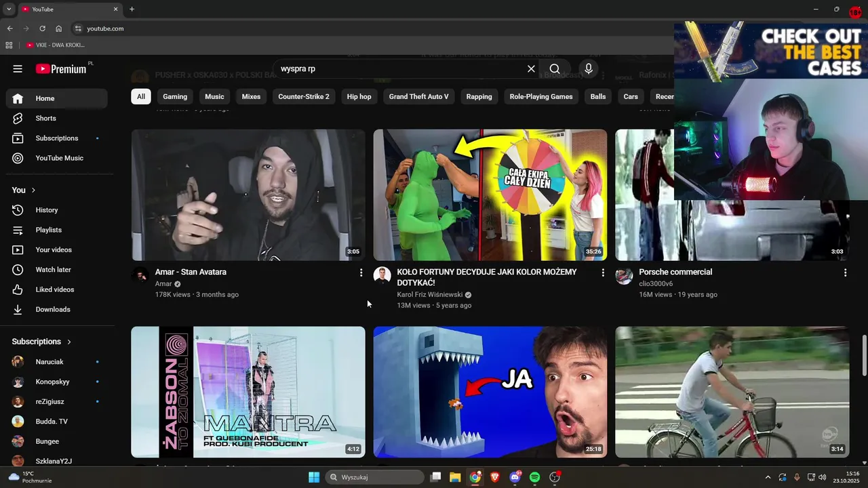This screenshot has height=488, width=868.
Task: Clear the search box with the X
Action: (x=531, y=68)
